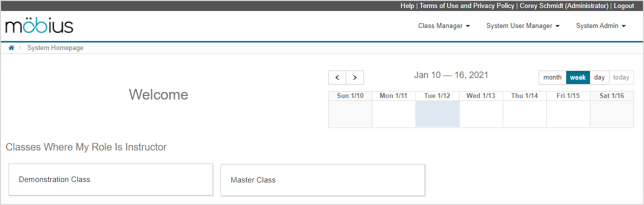Click Logout in the top bar

[x=623, y=5]
